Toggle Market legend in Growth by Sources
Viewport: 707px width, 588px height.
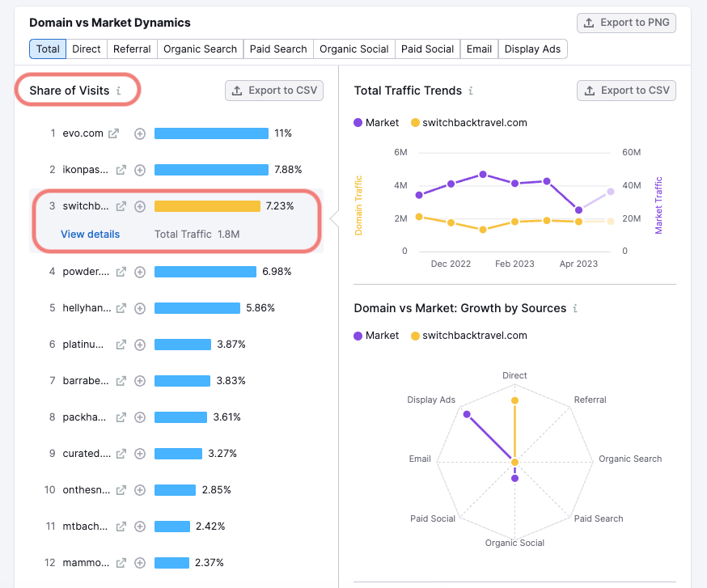(376, 336)
